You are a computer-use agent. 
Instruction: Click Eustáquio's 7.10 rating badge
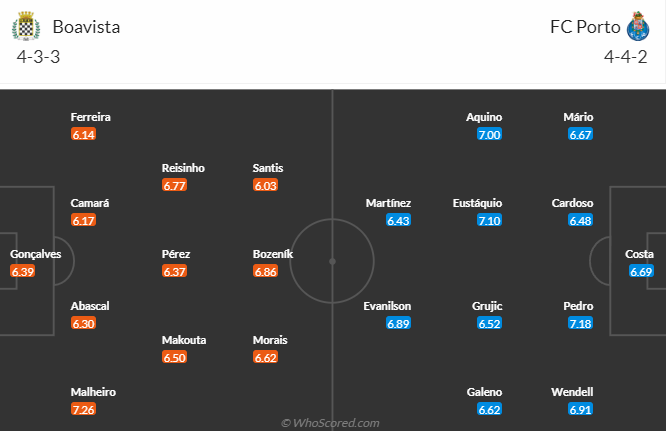coord(489,221)
